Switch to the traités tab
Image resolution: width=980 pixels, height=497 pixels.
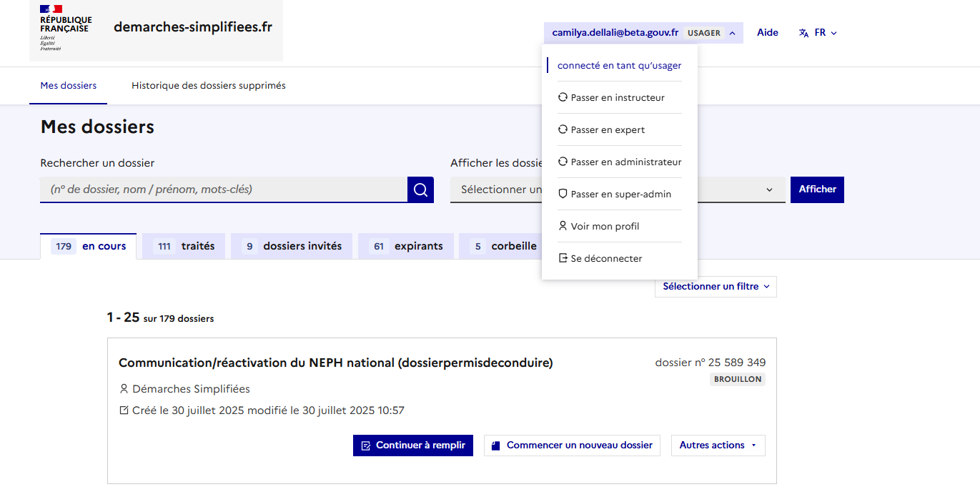[x=184, y=246]
